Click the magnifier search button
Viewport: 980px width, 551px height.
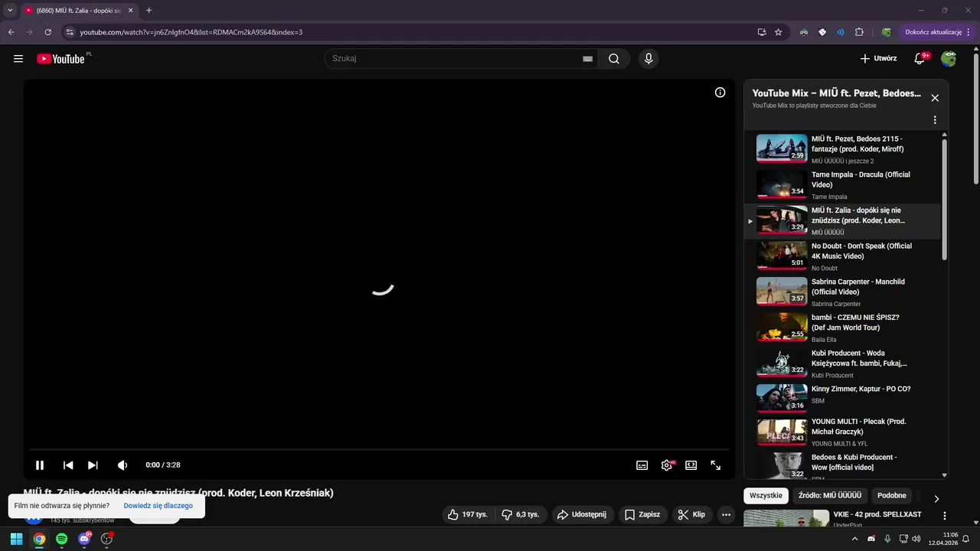click(613, 59)
